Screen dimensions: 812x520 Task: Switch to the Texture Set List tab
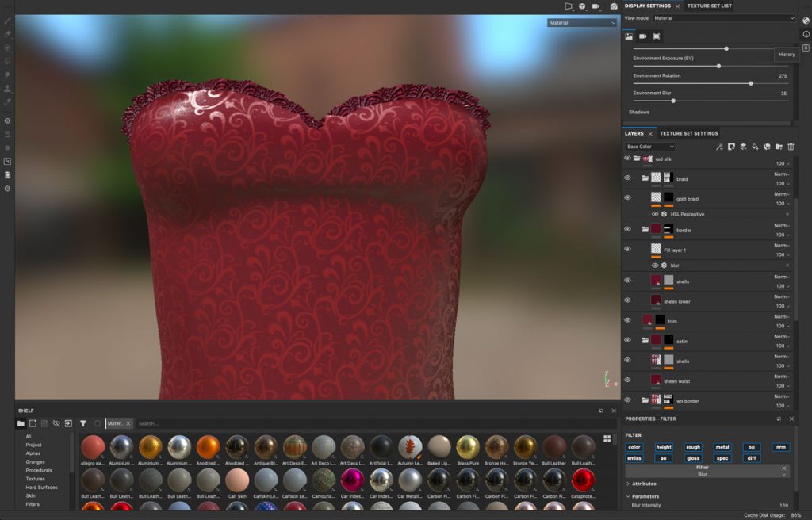[709, 6]
